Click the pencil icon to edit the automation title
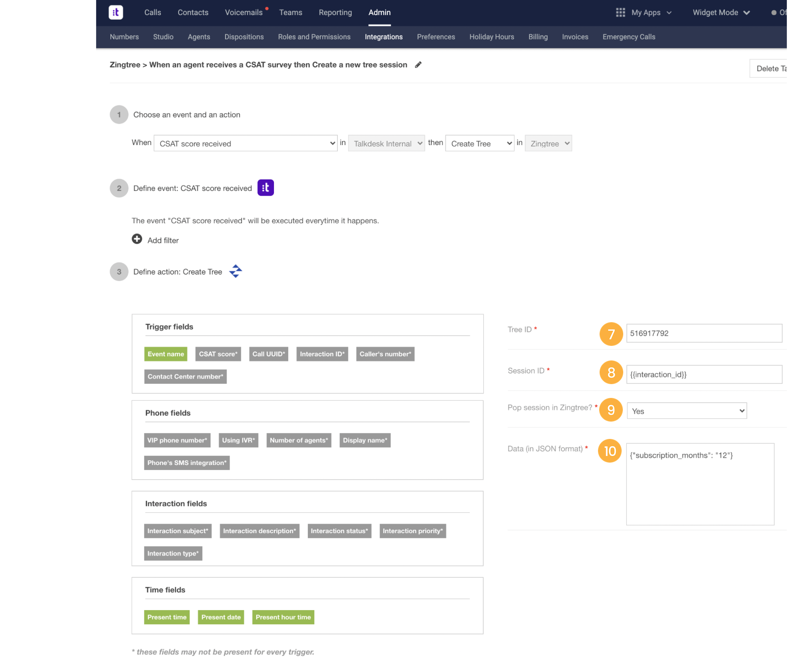This screenshot has height=672, width=788. pyautogui.click(x=418, y=65)
